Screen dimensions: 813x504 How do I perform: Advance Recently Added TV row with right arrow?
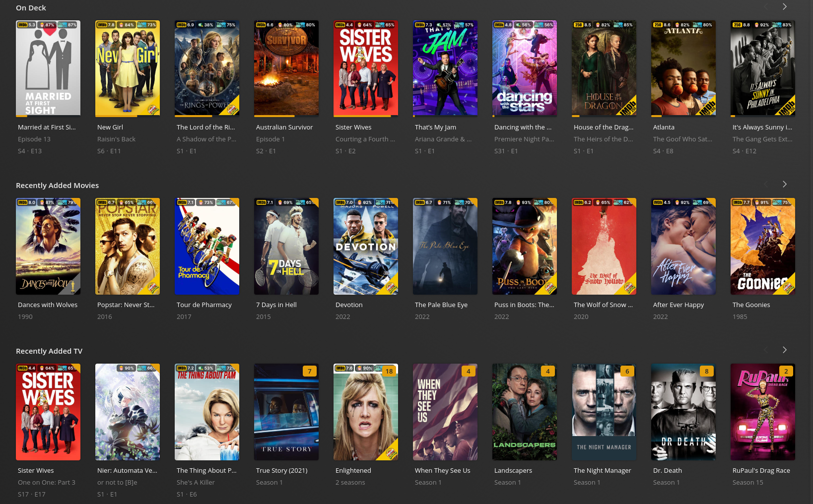pos(784,350)
